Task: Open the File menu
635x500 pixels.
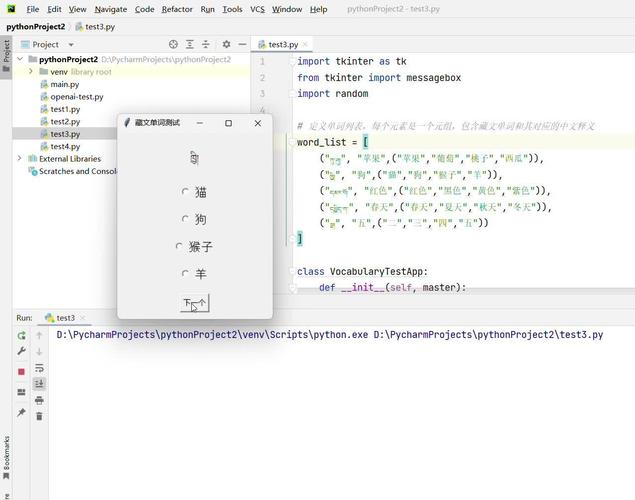Action: click(x=33, y=9)
